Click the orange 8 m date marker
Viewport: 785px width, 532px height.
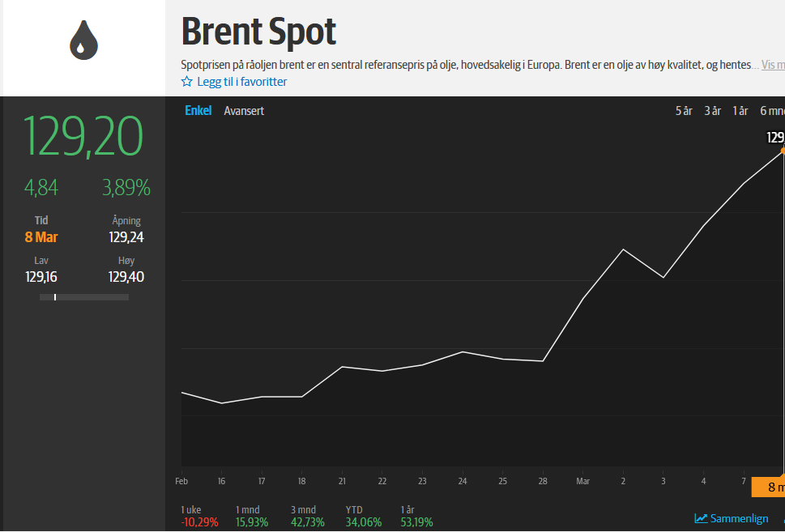click(769, 487)
